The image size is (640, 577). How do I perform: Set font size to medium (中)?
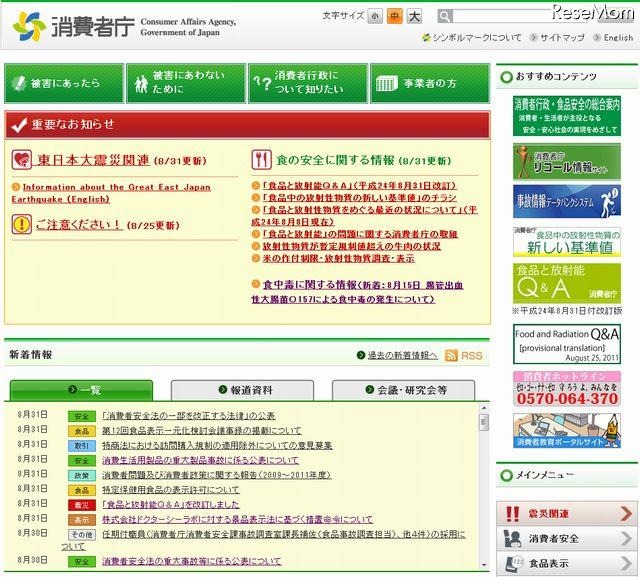pos(394,16)
